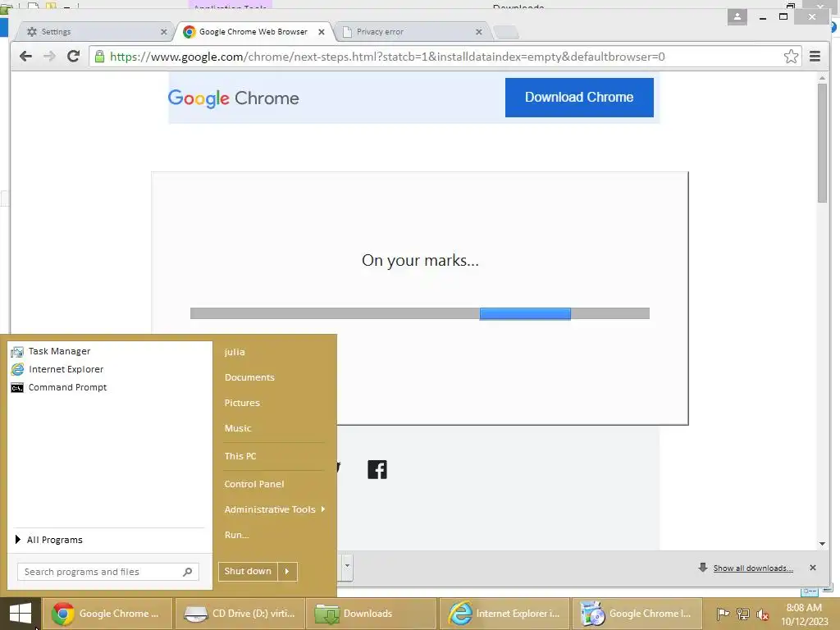Reload the page with the refresh icon

(x=73, y=57)
